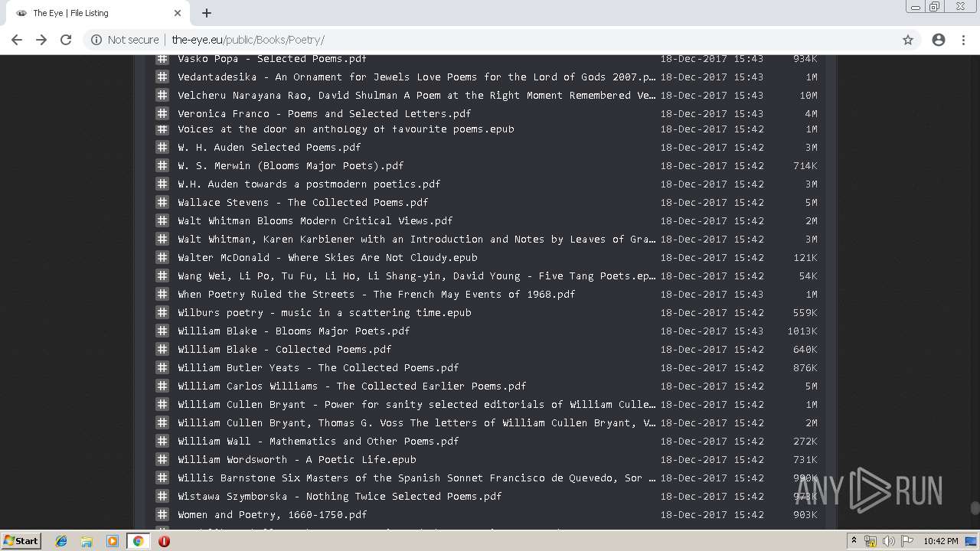Click Chrome taskbar icon
The height and width of the screenshot is (551, 980).
point(138,541)
